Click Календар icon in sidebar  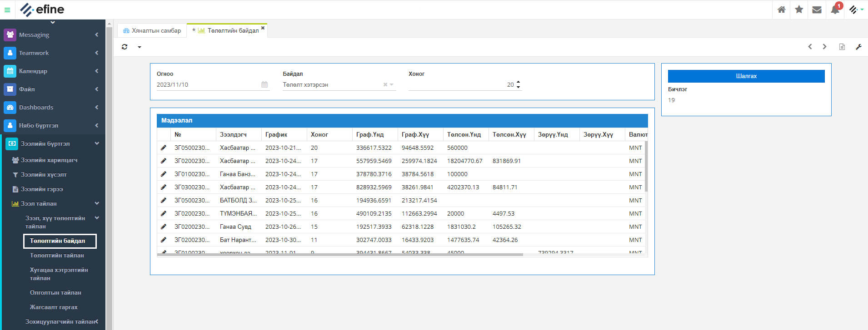point(10,71)
